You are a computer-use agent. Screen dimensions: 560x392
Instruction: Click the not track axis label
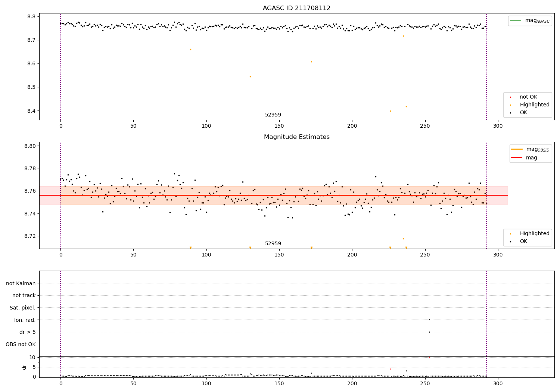pyautogui.click(x=24, y=296)
